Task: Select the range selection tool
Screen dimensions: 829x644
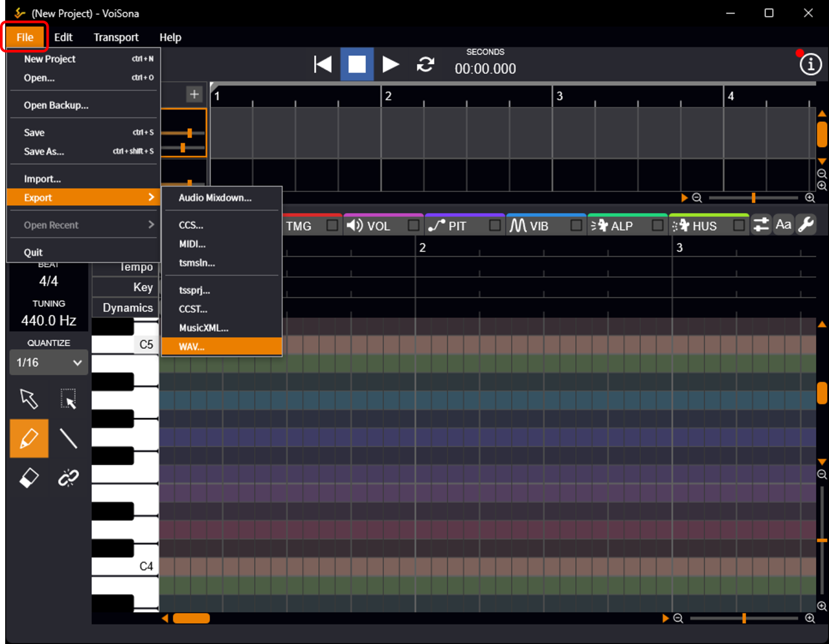Action: 68,398
